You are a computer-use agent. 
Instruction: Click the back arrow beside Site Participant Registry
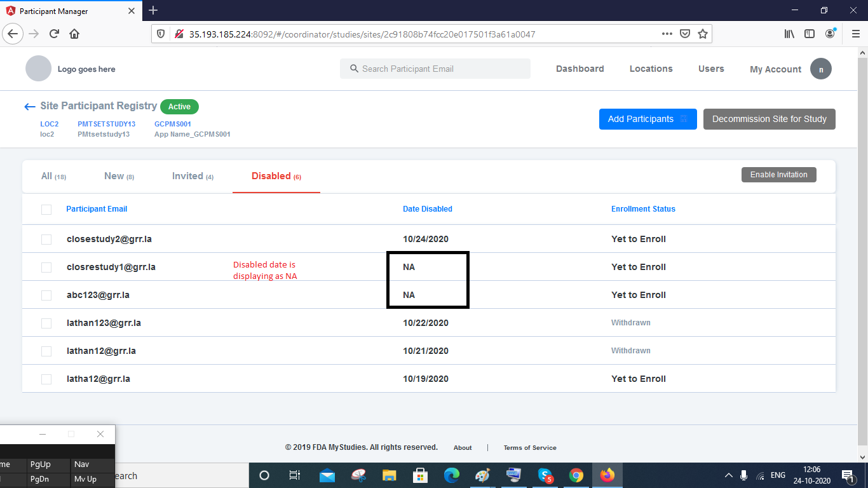point(29,106)
